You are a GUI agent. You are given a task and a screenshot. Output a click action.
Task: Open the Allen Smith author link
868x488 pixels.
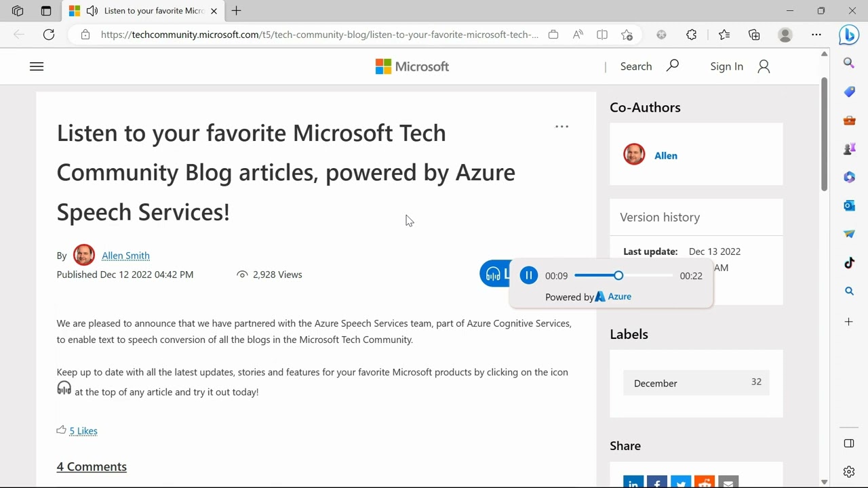coord(125,256)
